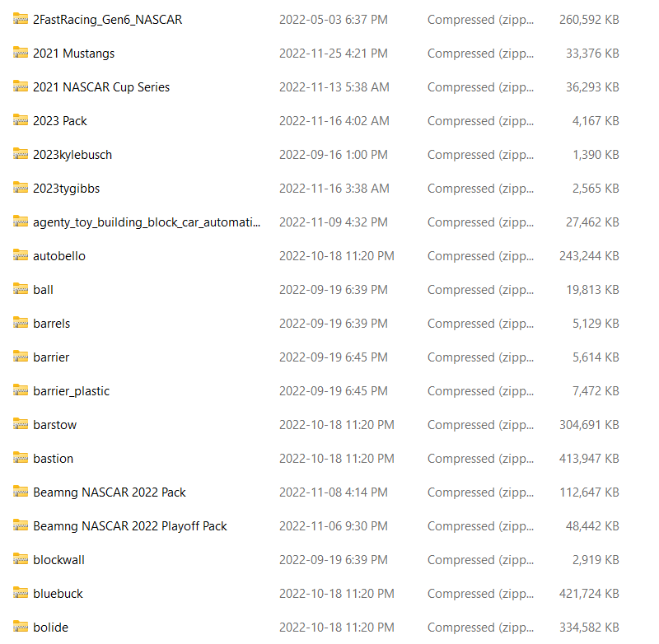The image size is (659, 644).
Task: Click the zip icon for 2021 Mustangs
Action: 20,53
